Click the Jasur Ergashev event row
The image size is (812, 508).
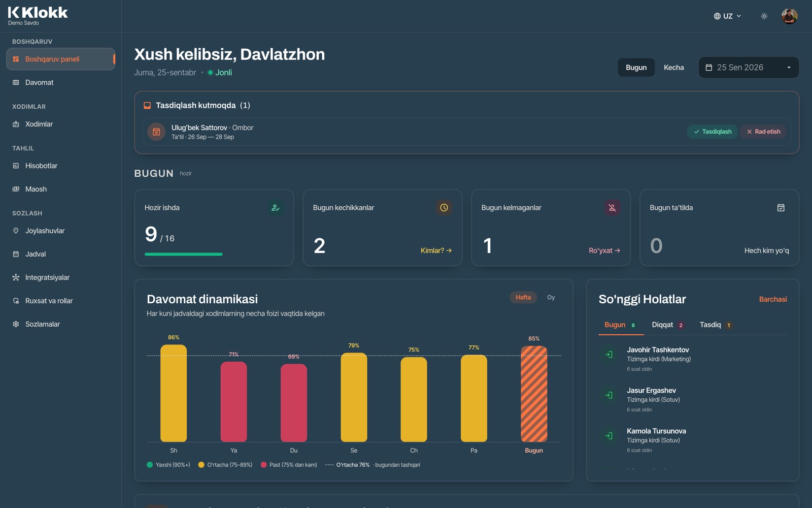click(693, 400)
